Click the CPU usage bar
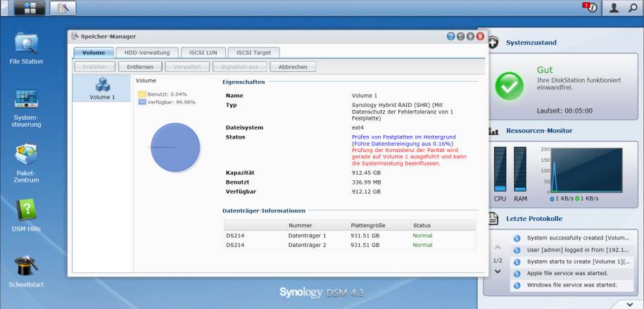Image resolution: width=644 pixels, height=309 pixels. coord(500,170)
